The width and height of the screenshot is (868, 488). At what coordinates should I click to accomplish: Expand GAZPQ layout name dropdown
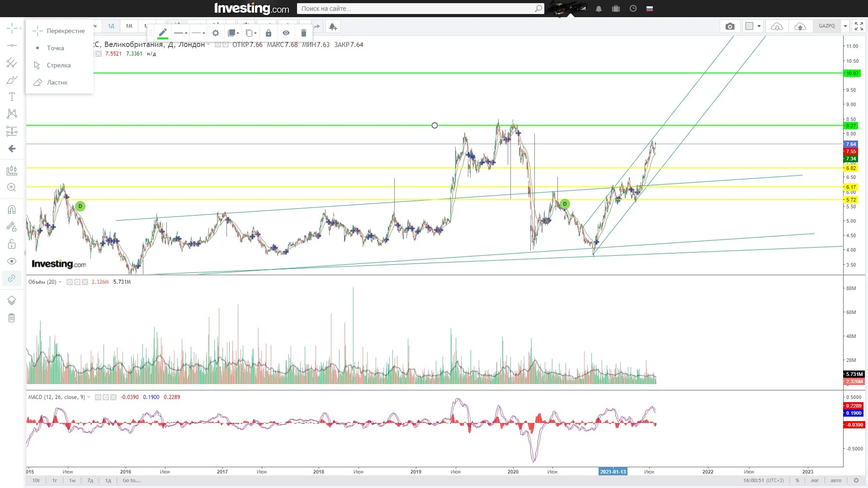pyautogui.click(x=845, y=26)
